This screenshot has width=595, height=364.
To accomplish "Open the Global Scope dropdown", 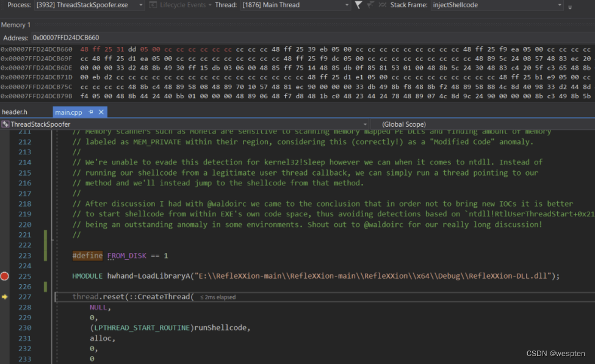I will [476, 124].
